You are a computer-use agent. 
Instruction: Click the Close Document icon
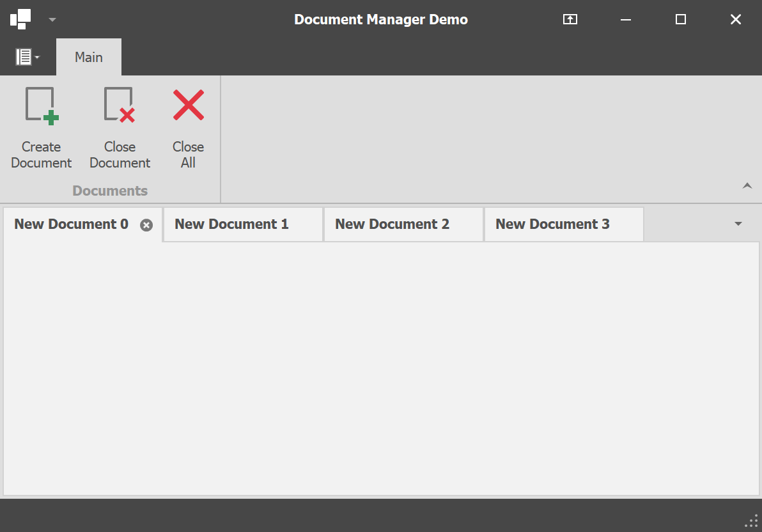click(120, 104)
